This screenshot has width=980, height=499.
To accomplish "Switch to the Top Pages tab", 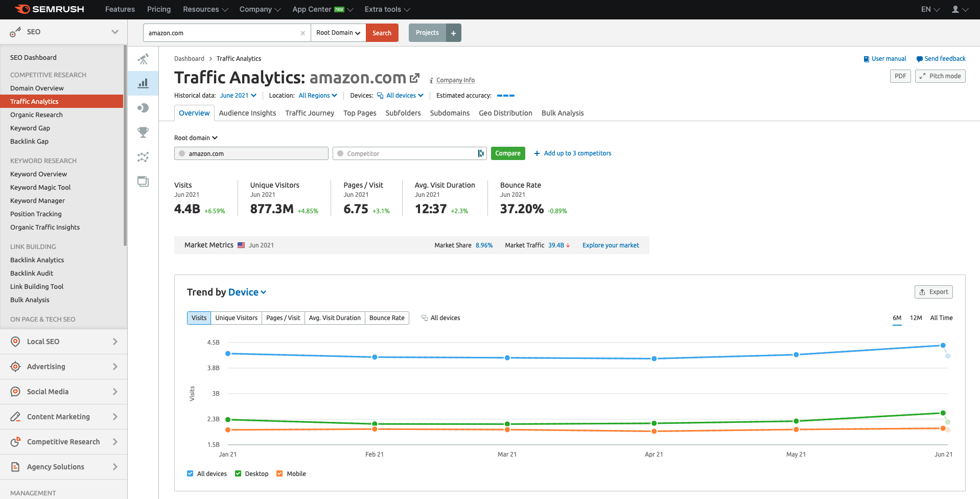I will point(360,113).
